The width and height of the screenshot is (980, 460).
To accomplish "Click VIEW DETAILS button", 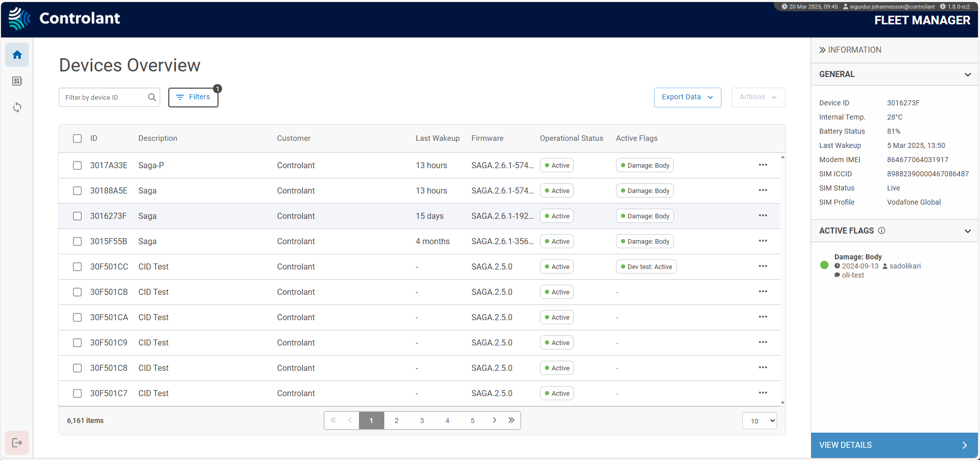I will 894,445.
